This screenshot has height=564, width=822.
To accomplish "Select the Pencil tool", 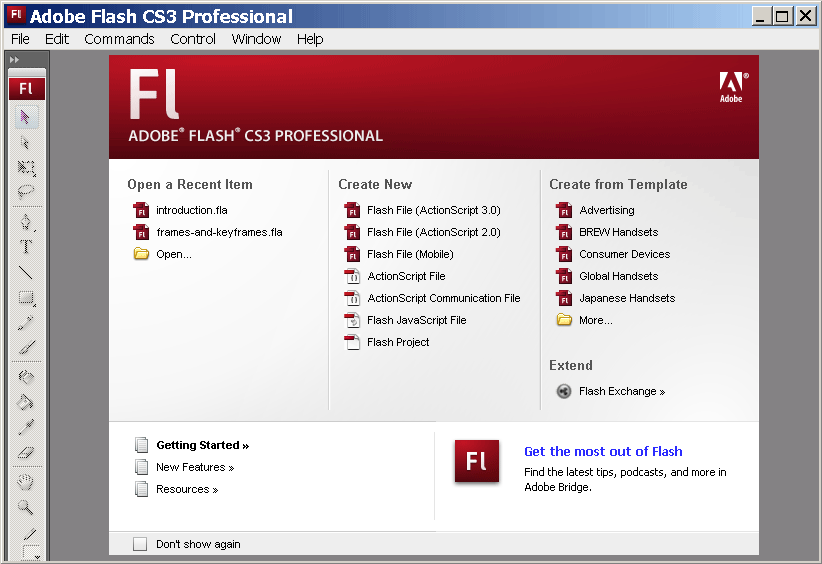I will [26, 323].
